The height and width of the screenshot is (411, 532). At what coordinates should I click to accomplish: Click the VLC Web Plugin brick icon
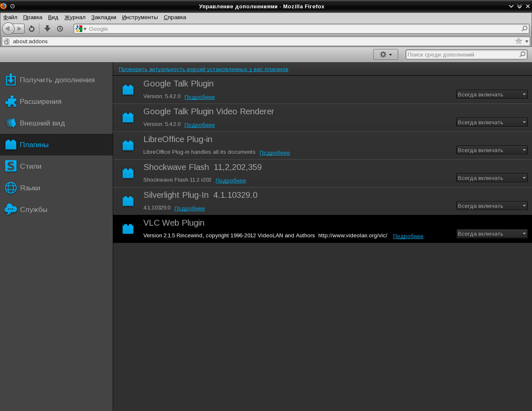point(128,229)
